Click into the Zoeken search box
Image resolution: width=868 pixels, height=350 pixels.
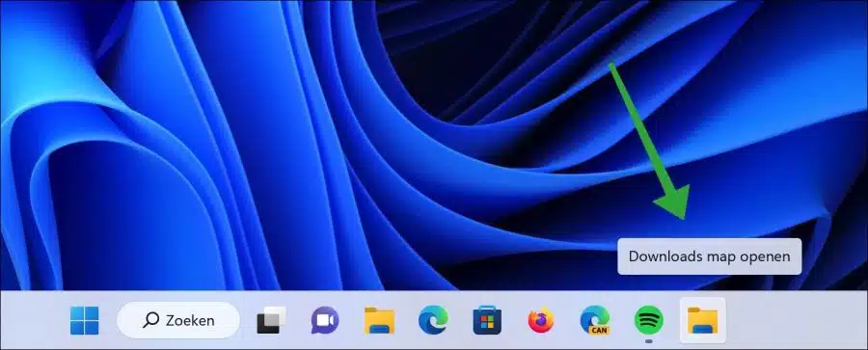[x=178, y=320]
